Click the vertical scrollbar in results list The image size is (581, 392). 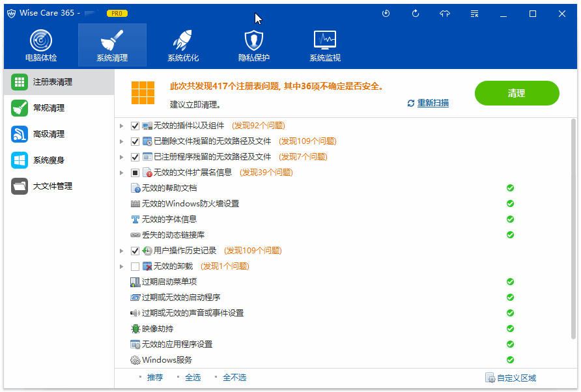573,228
